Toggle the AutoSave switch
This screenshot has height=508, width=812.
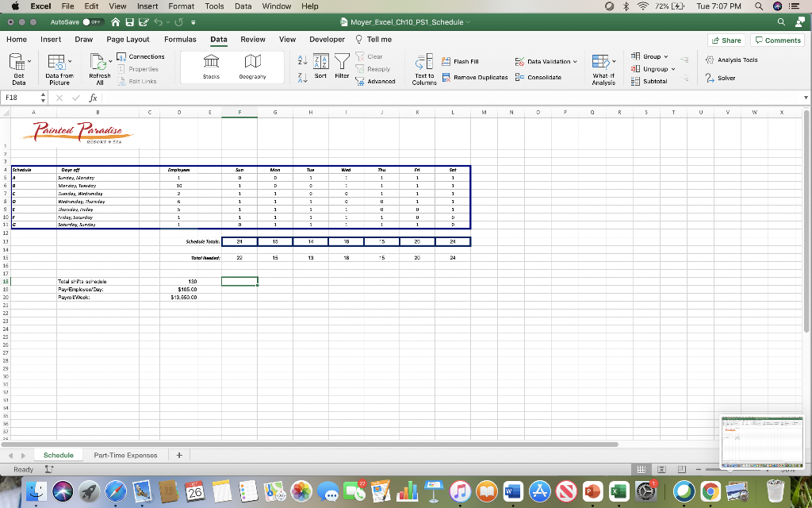pyautogui.click(x=94, y=22)
